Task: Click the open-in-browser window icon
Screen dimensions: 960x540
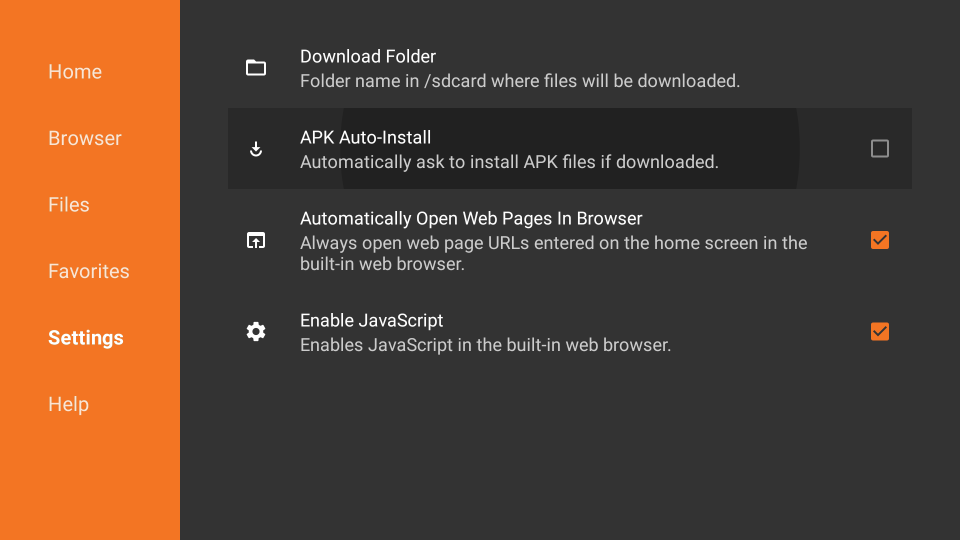Action: point(256,240)
